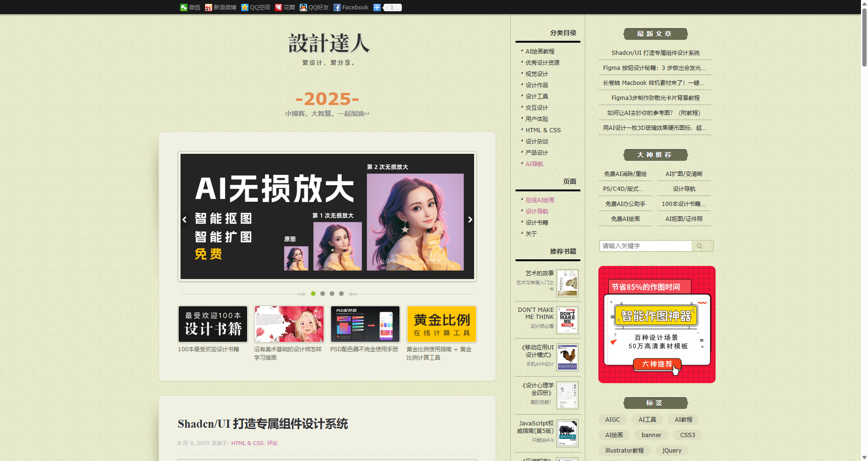Open 设计书籍 page

[x=537, y=223]
